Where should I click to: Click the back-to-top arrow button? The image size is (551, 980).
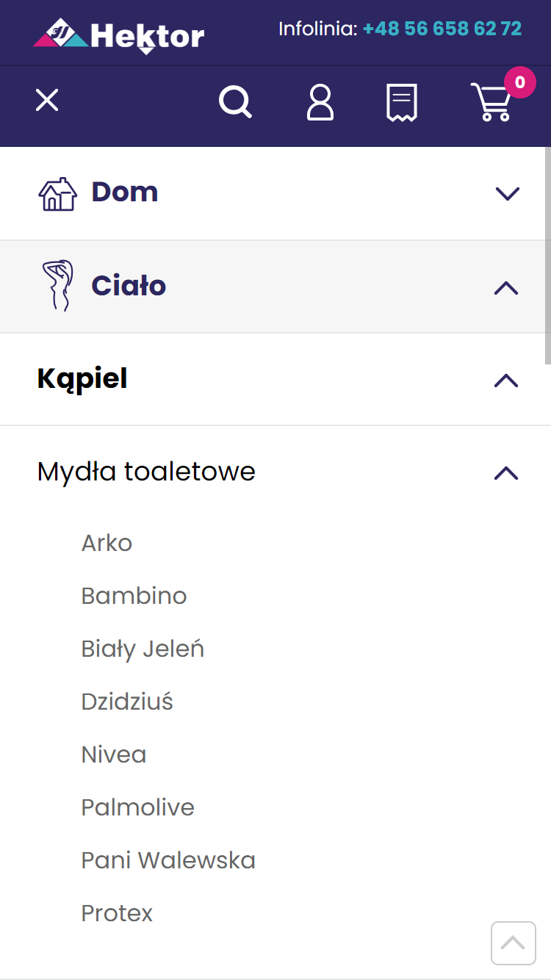point(514,943)
